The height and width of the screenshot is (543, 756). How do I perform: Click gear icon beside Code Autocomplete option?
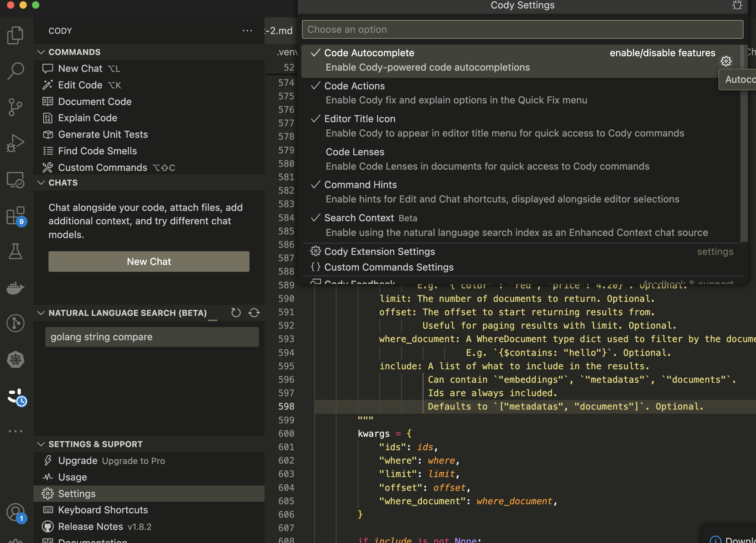click(x=726, y=61)
